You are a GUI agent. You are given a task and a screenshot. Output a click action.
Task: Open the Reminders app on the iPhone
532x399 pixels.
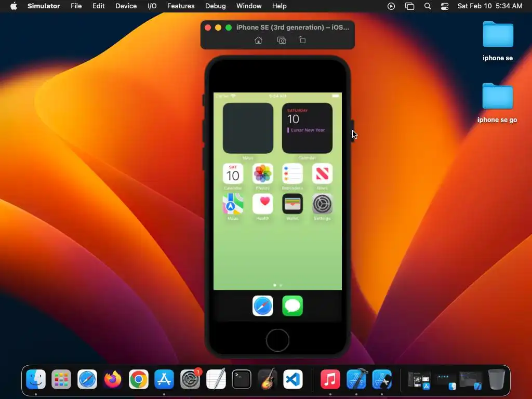[292, 174]
